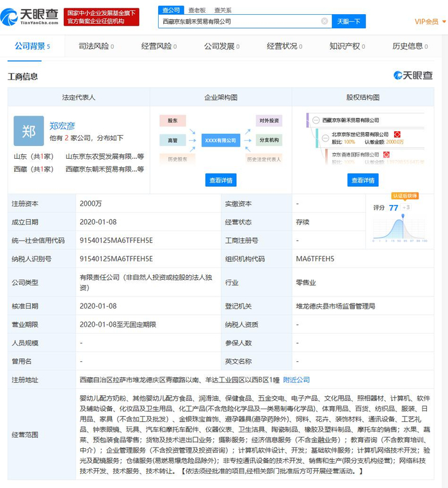Click the 认证后获得 orange badge
Viewport: 448px width, 488px height.
404,196
